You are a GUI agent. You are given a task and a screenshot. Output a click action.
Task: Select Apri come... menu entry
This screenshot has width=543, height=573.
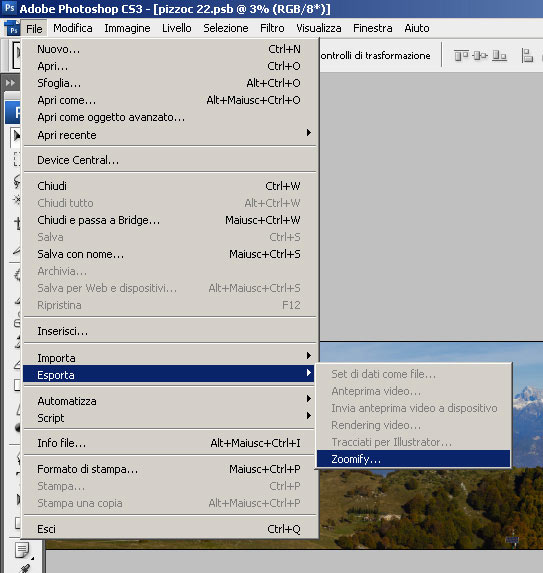click(169, 100)
